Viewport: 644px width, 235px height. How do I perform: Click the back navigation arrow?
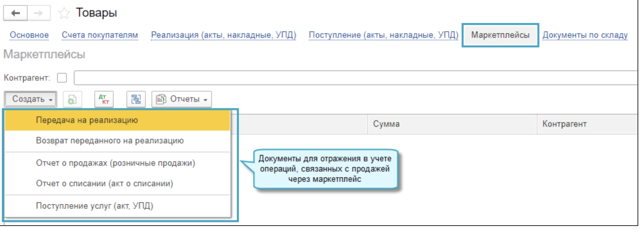point(15,13)
